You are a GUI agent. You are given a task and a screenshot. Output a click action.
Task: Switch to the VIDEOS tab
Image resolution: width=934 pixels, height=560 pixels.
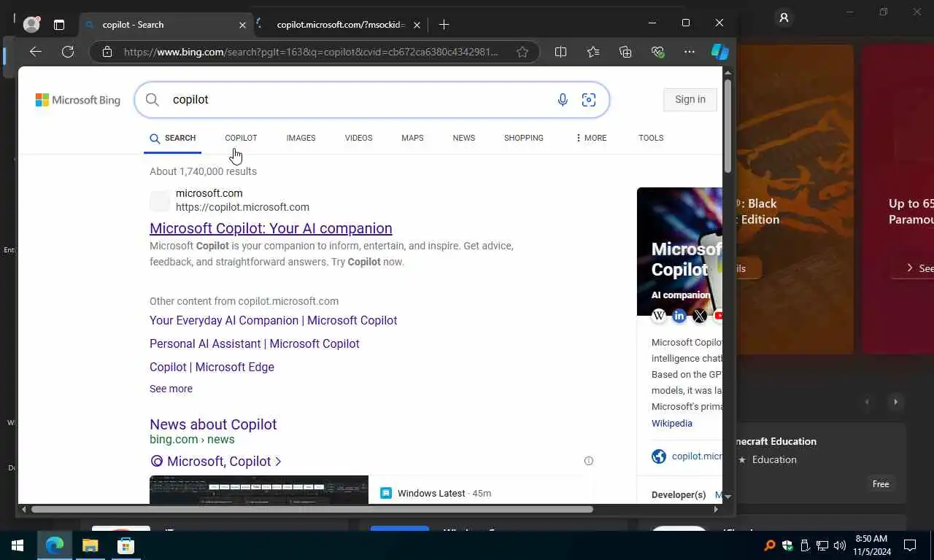click(x=358, y=138)
